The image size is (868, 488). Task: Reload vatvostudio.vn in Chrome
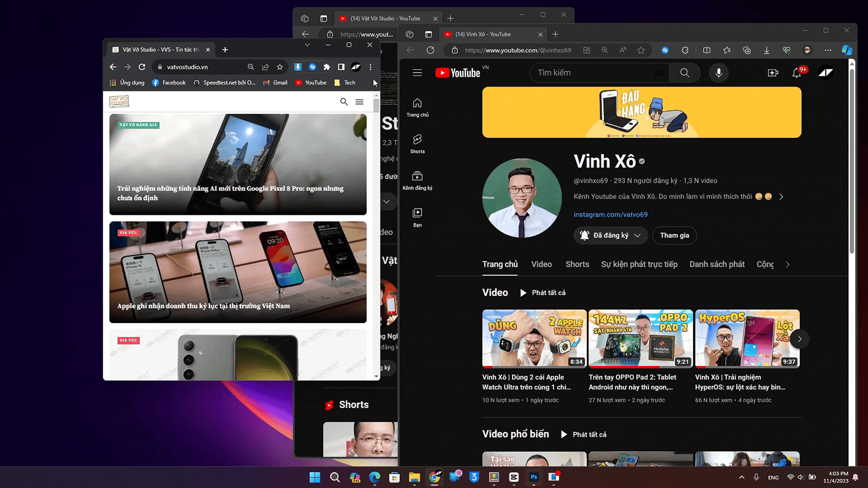pyautogui.click(x=142, y=67)
